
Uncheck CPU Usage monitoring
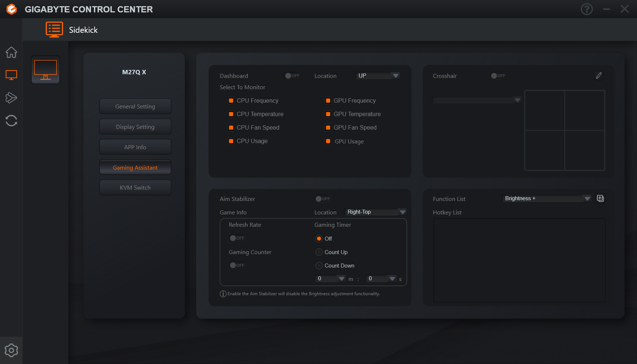231,141
